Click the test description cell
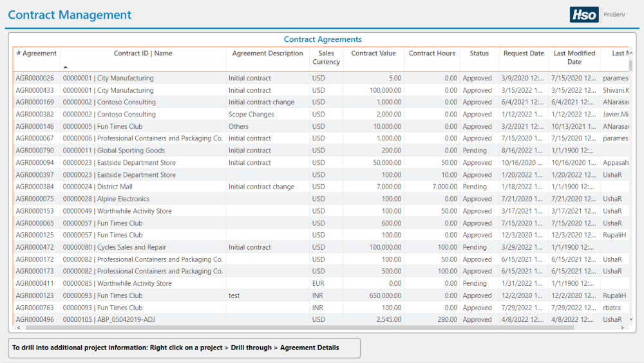The width and height of the screenshot is (644, 363). (234, 295)
